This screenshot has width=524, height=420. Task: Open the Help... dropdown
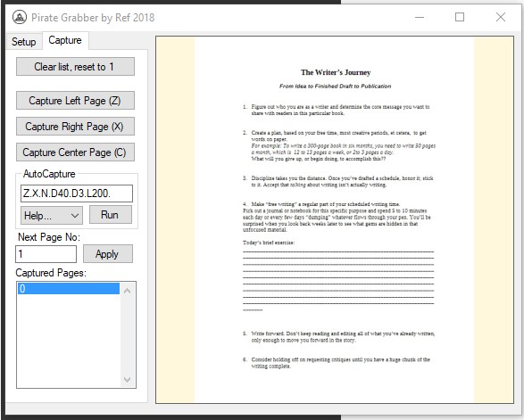(x=52, y=215)
